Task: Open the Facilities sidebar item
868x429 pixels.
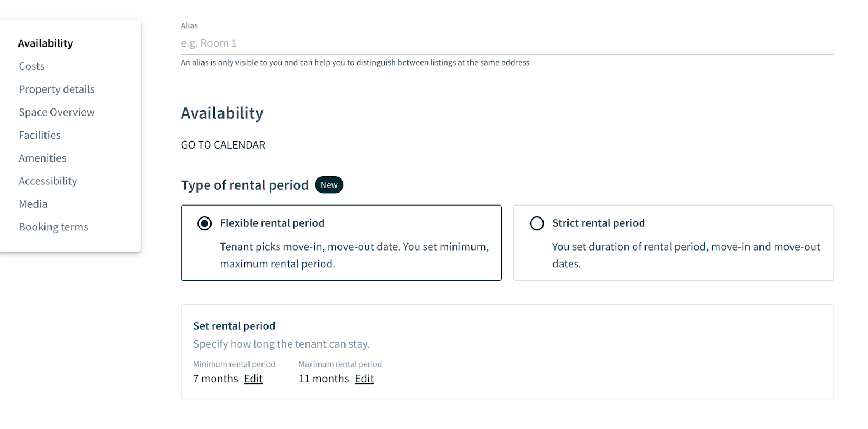Action: click(40, 135)
